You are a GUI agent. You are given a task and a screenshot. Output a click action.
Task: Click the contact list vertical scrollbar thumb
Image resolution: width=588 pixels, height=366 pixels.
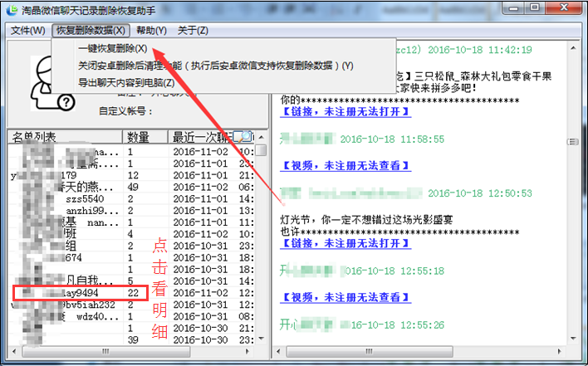pyautogui.click(x=262, y=150)
